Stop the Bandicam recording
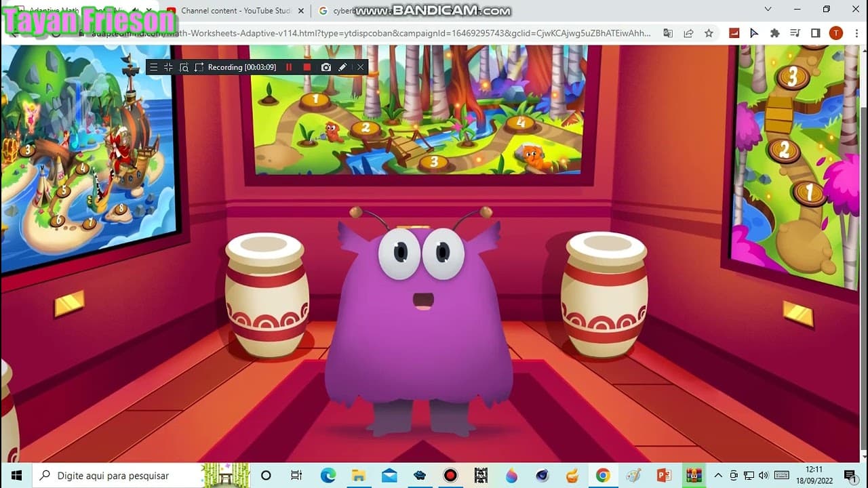868x488 pixels. (307, 67)
